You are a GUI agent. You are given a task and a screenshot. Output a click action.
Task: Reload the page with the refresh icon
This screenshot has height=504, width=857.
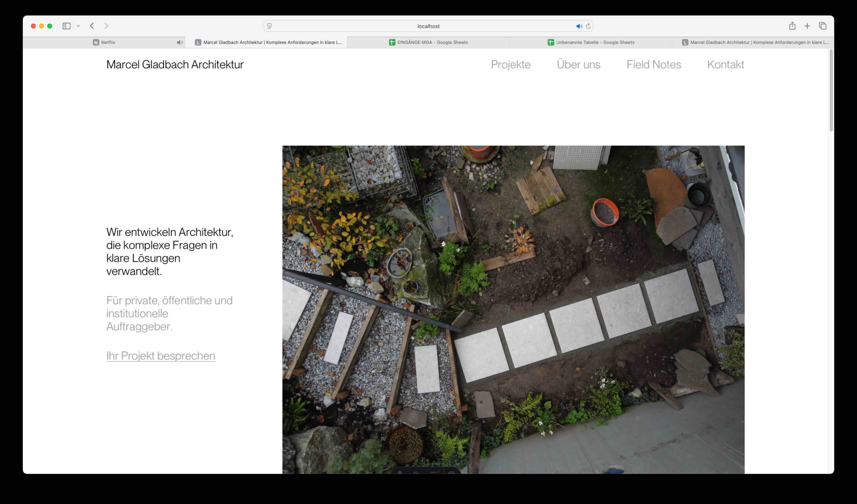pyautogui.click(x=588, y=26)
